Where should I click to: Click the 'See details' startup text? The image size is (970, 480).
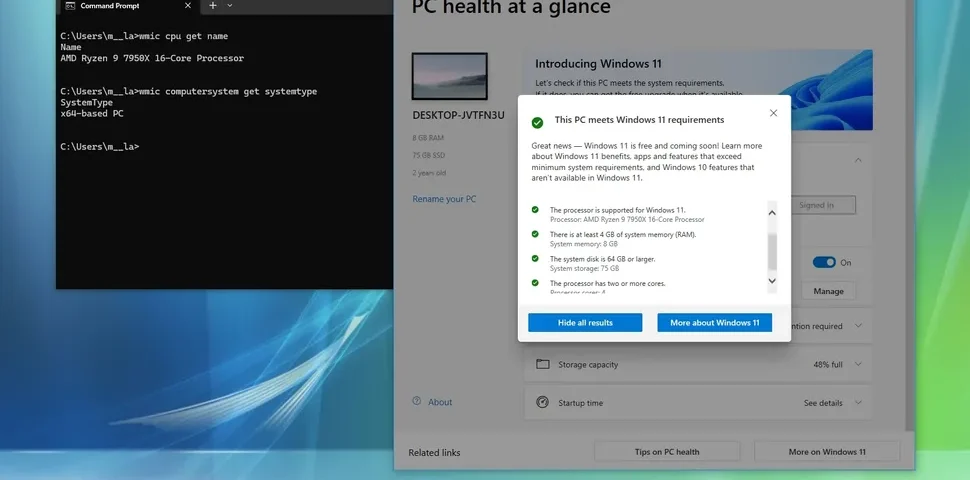823,403
